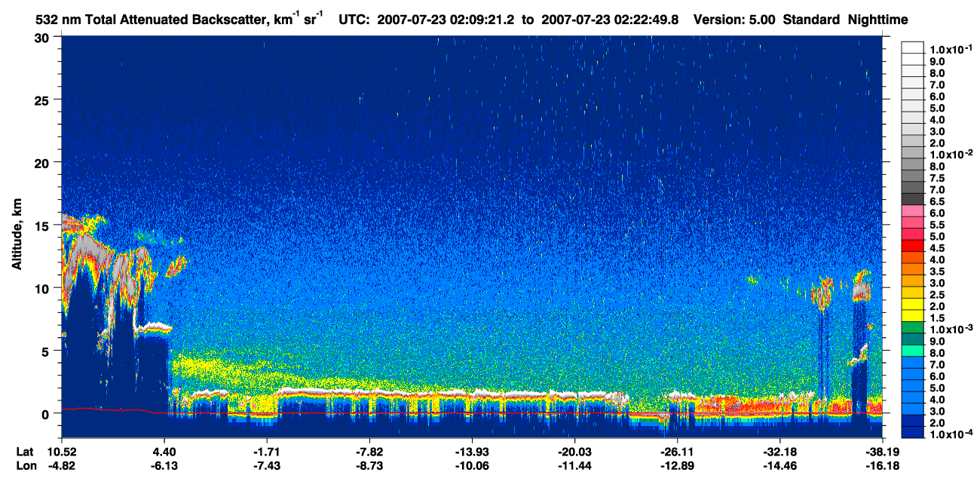Click the altitude tick label 10

(43, 288)
